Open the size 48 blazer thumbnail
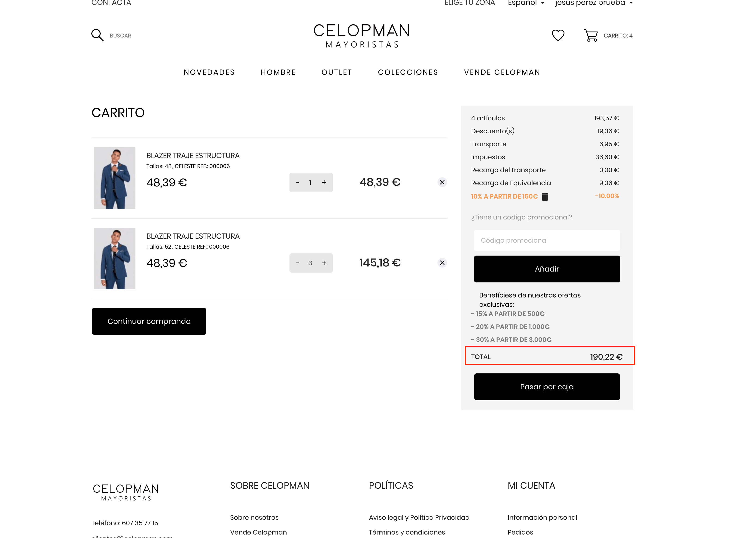Screen dimensions: 756x538 coord(115,178)
